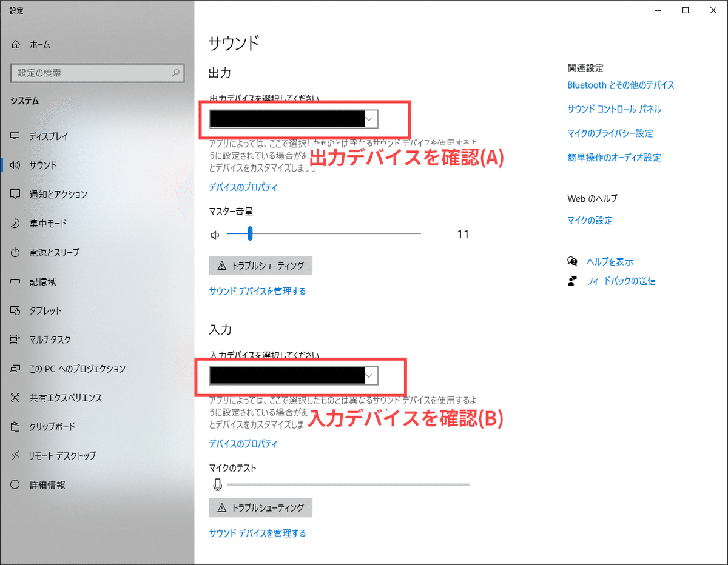Click the master volume slider thumb

click(x=249, y=233)
